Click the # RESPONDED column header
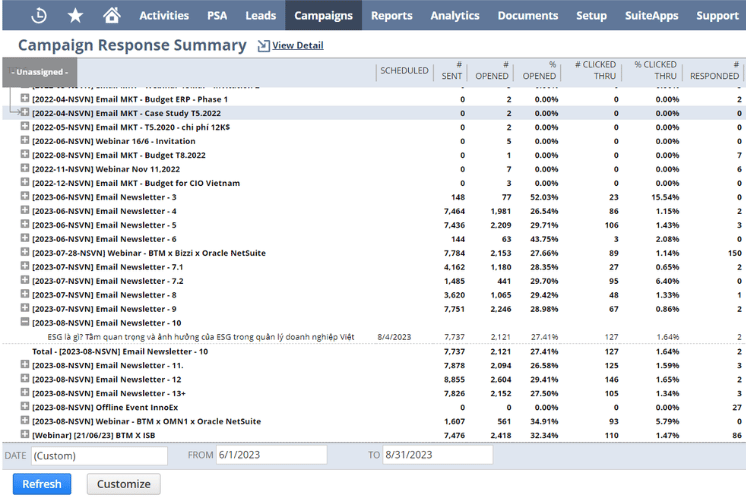This screenshot has width=746, height=500. click(715, 70)
